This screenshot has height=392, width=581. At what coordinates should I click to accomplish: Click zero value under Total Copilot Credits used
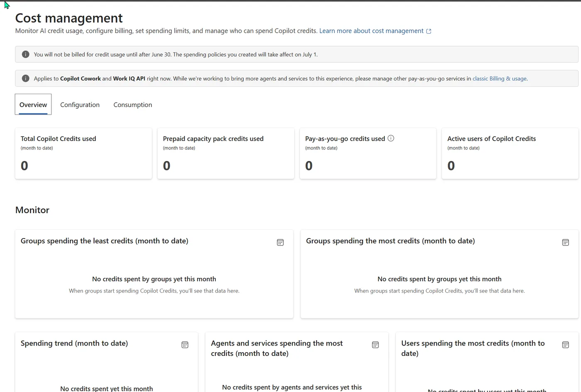pyautogui.click(x=24, y=166)
